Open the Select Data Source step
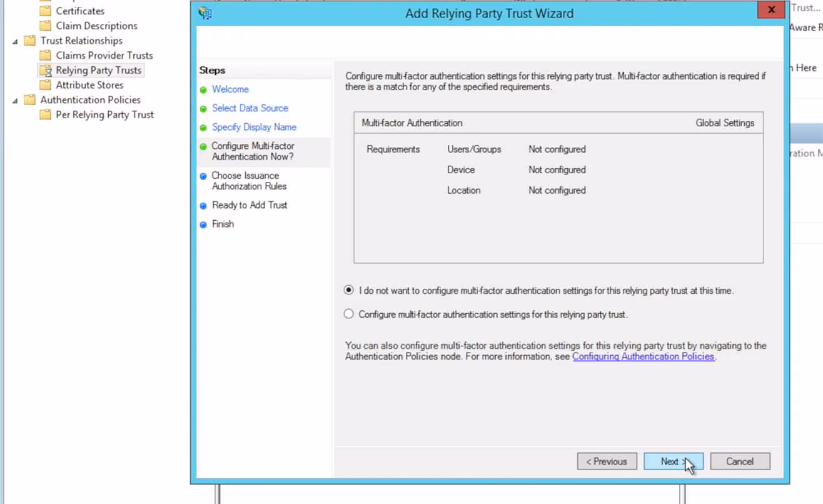This screenshot has height=504, width=823. tap(250, 108)
